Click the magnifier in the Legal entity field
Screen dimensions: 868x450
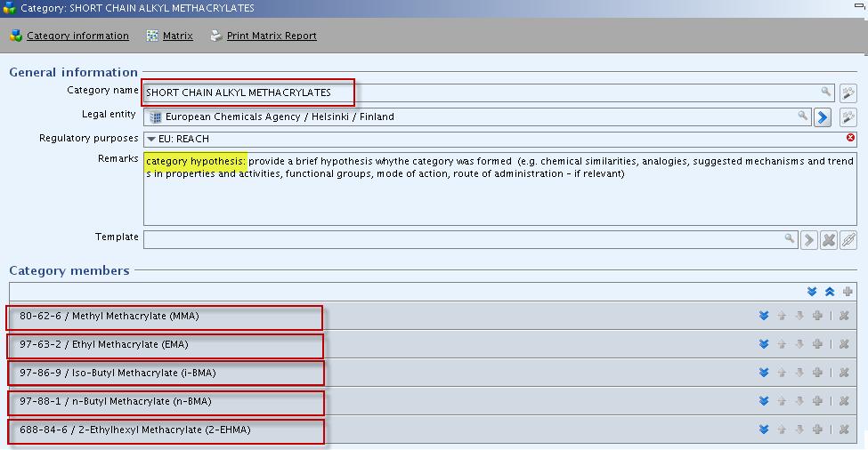coord(802,116)
